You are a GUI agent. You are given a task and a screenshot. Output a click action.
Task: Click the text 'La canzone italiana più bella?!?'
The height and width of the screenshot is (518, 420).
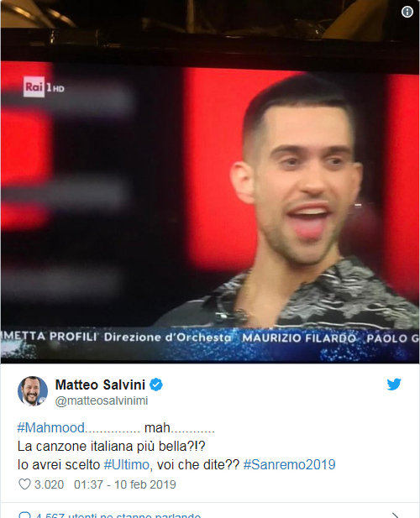tap(112, 447)
